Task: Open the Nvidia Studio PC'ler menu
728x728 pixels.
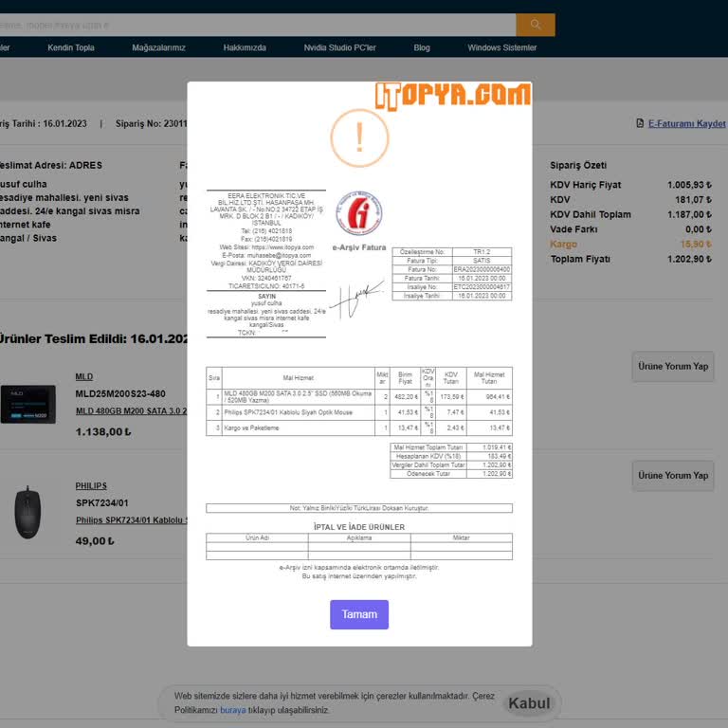Action: click(x=340, y=47)
